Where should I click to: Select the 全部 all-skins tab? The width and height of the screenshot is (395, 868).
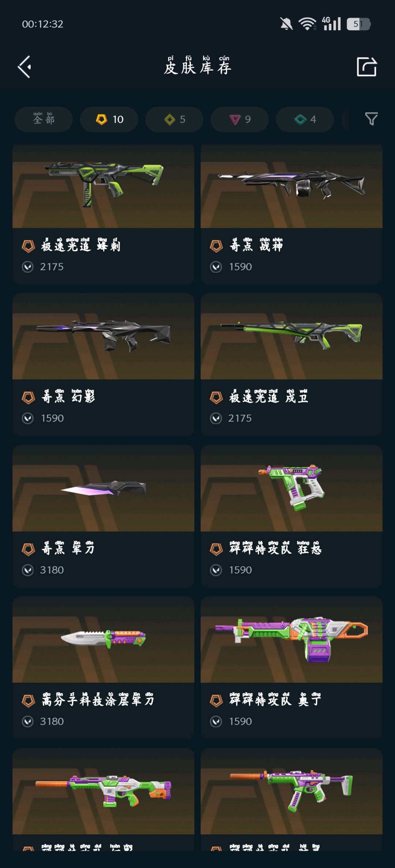44,119
